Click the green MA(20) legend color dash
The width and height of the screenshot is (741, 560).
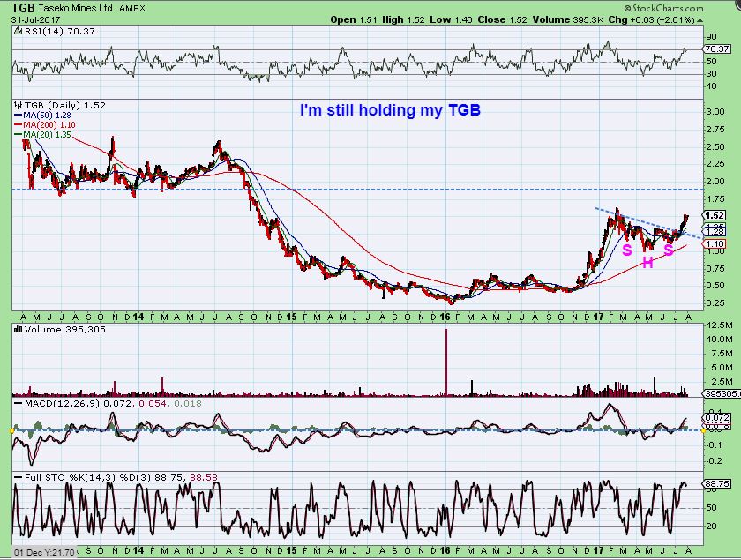[19, 135]
